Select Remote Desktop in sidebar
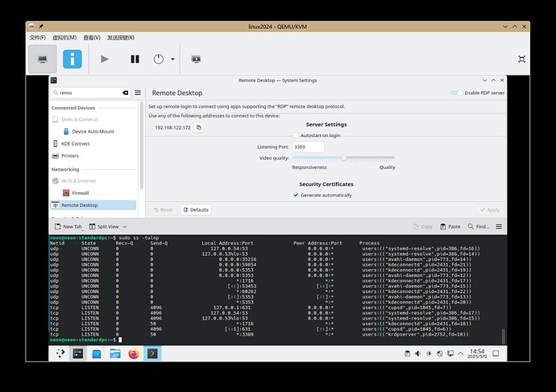556x392 pixels. pyautogui.click(x=93, y=205)
